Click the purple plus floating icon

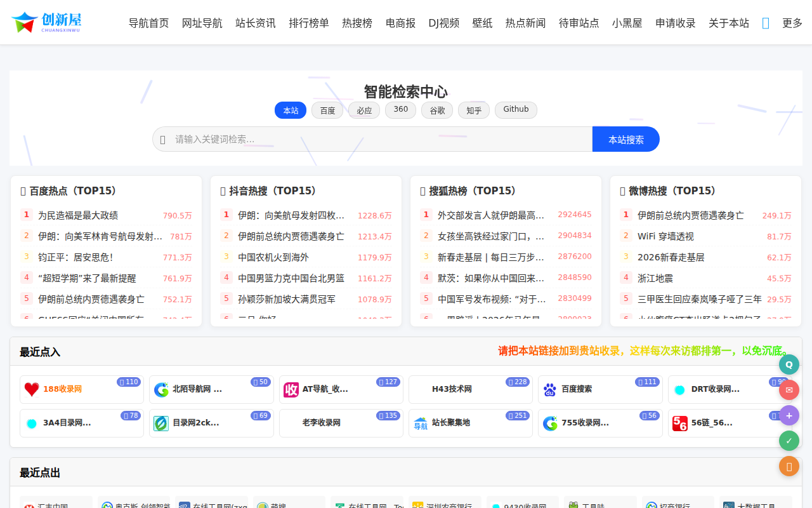789,415
